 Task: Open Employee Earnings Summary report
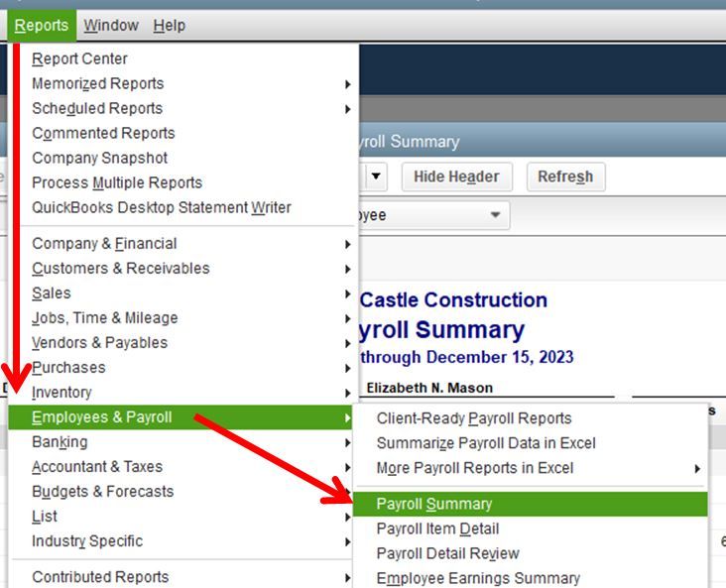(531, 578)
